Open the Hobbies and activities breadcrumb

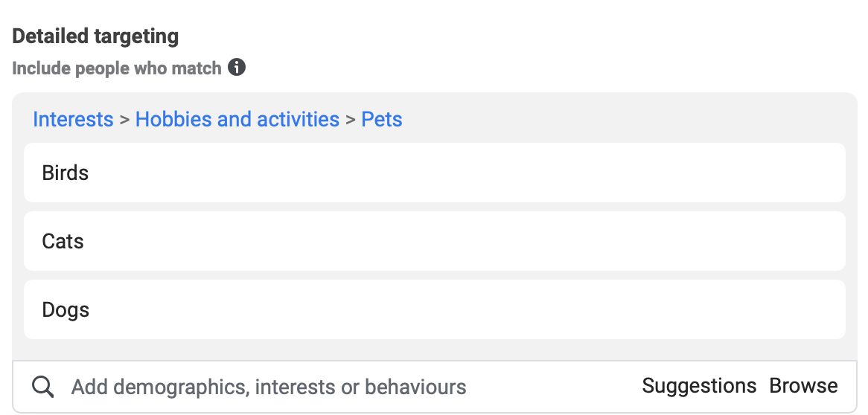tap(237, 120)
